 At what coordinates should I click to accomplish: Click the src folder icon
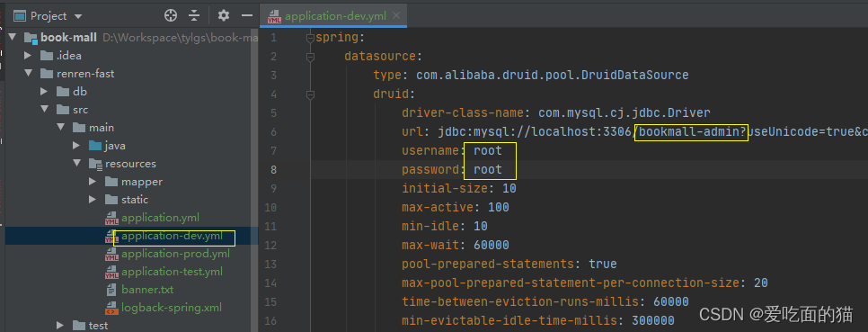tap(63, 110)
